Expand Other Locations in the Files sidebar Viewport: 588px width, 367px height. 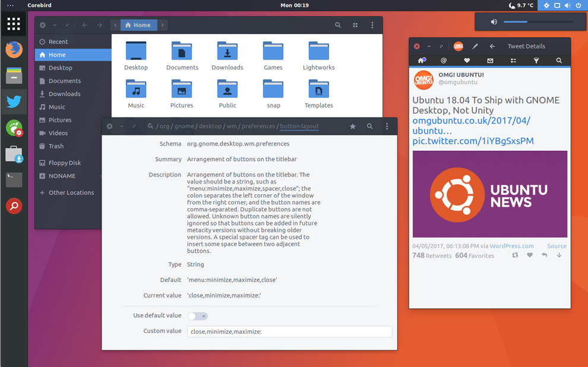click(x=71, y=192)
